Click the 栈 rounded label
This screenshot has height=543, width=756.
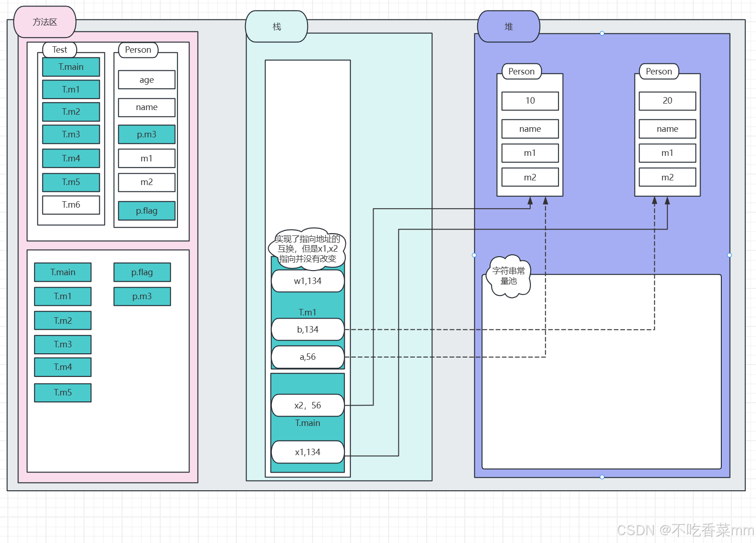(x=277, y=26)
